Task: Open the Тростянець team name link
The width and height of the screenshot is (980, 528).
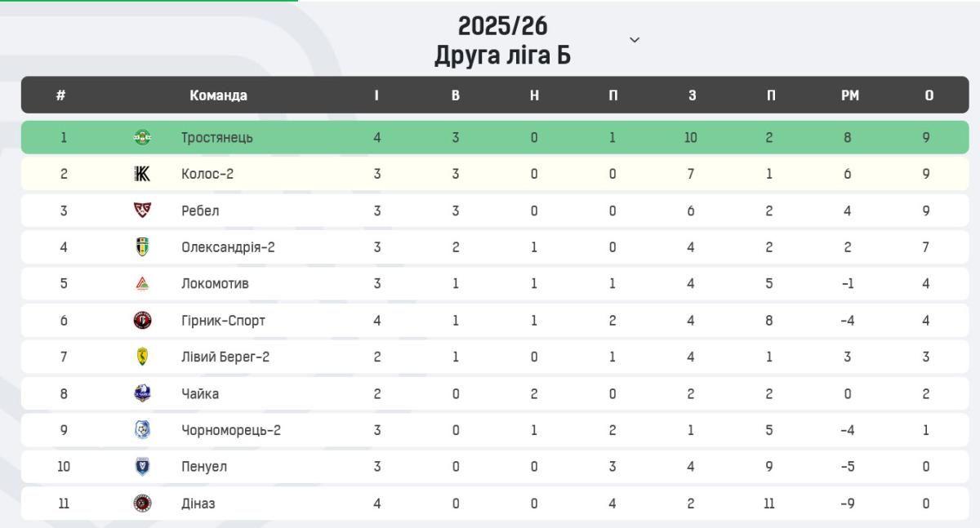Action: [217, 137]
